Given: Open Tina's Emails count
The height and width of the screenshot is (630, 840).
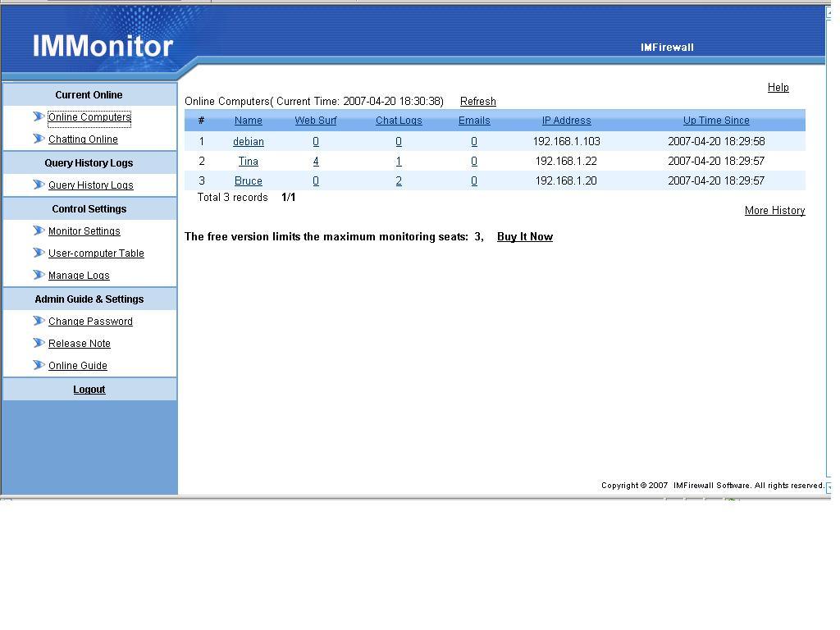Looking at the screenshot, I should coord(474,162).
